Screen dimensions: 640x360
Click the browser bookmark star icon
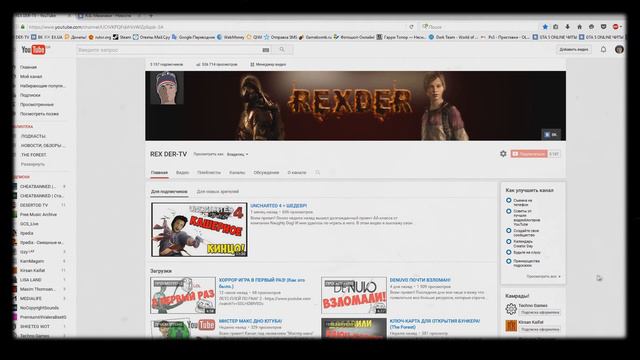pyautogui.click(x=545, y=27)
